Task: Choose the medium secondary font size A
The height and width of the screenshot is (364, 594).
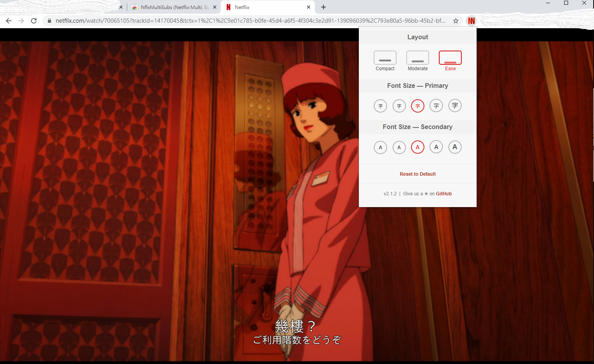Action: click(418, 147)
